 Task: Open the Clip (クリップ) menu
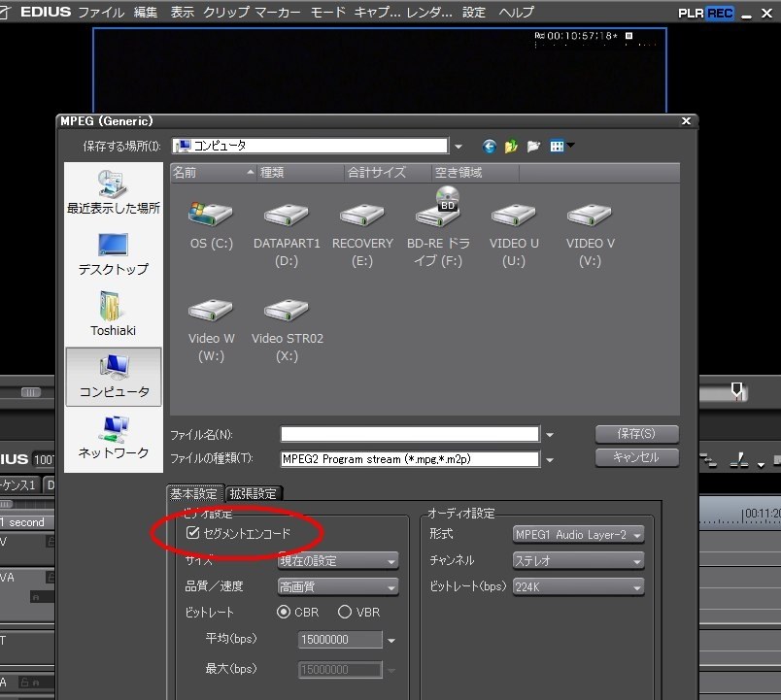tap(226, 12)
